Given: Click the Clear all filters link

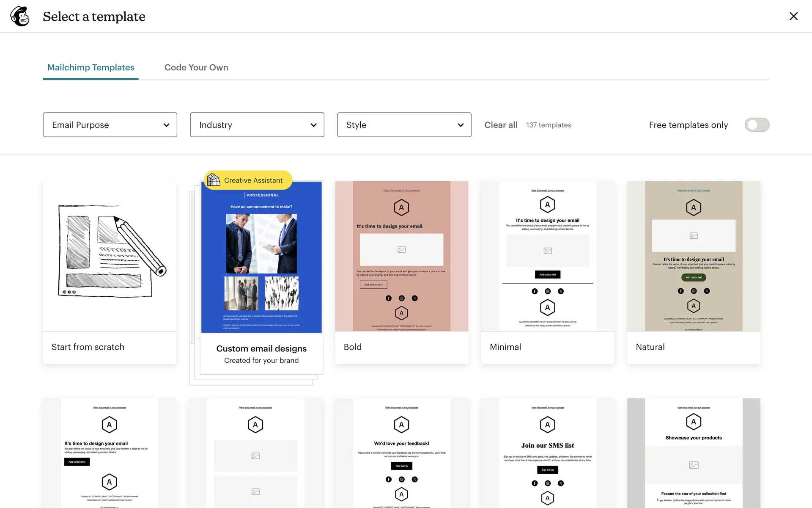Looking at the screenshot, I should click(x=501, y=125).
